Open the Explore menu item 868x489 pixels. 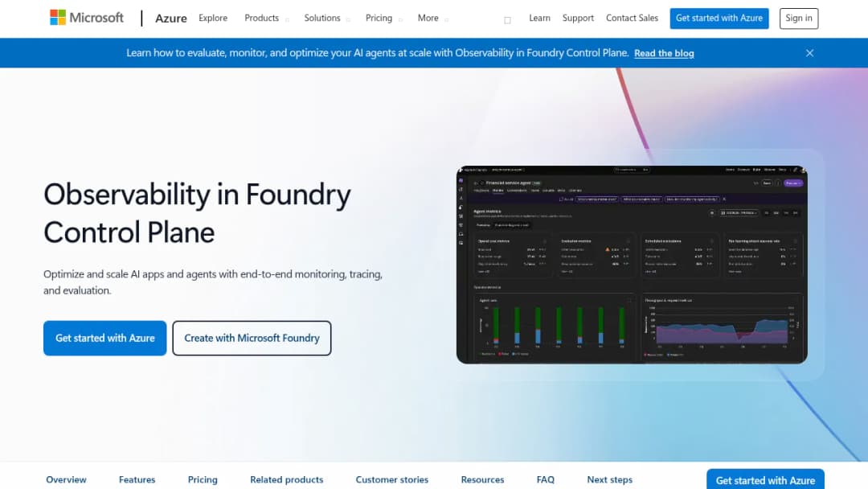[213, 18]
